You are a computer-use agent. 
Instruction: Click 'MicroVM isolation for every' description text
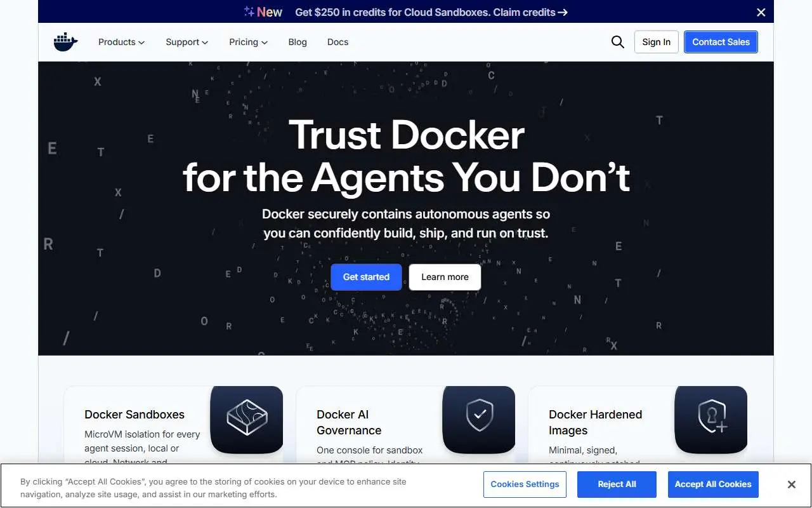pos(142,434)
